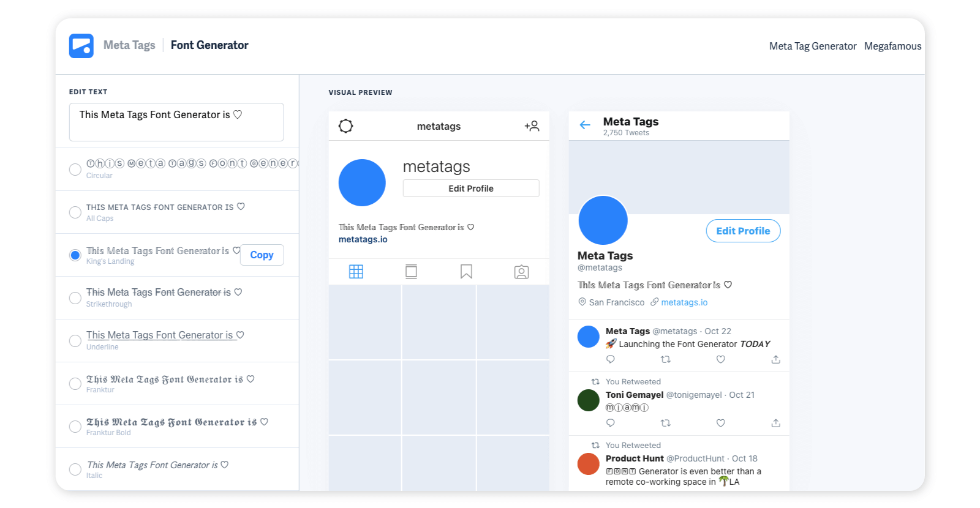The image size is (980, 508).
Task: Open Instagram feed view tab
Action: (411, 272)
